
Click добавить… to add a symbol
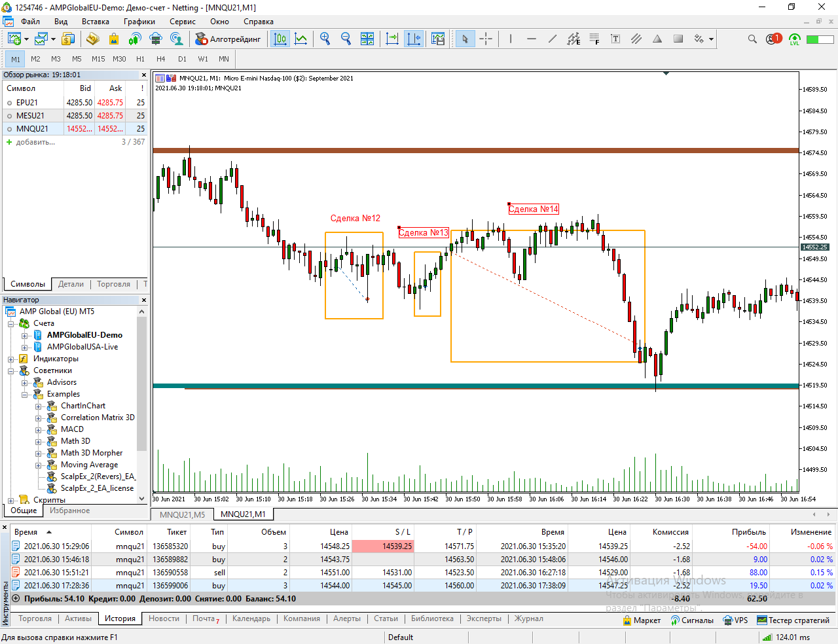click(35, 142)
